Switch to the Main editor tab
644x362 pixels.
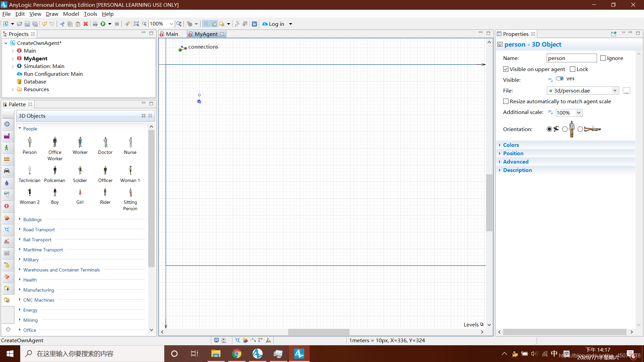172,34
